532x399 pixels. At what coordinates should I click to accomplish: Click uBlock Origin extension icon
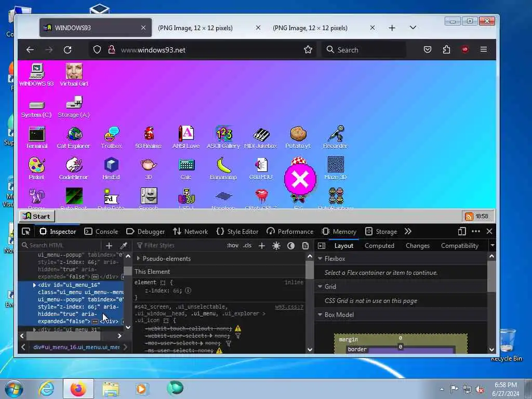pos(465,49)
